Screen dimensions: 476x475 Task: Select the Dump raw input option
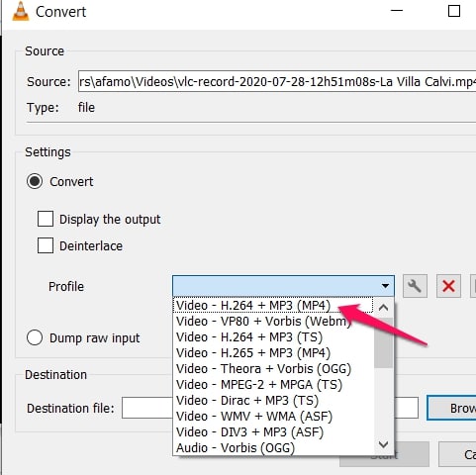pos(35,337)
